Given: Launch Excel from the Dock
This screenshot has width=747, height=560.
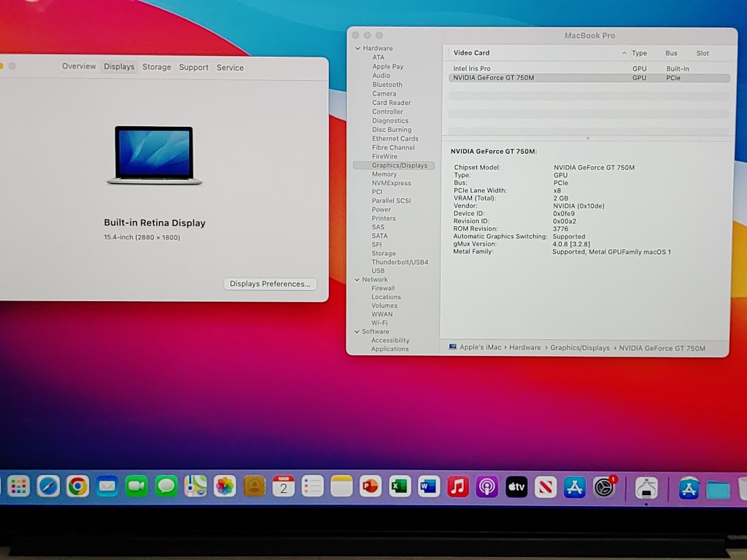Looking at the screenshot, I should click(400, 486).
